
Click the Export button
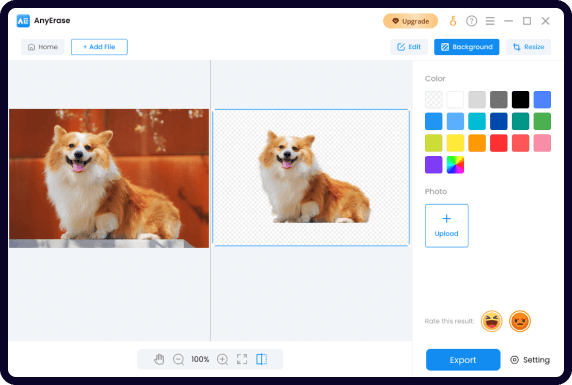click(x=463, y=360)
